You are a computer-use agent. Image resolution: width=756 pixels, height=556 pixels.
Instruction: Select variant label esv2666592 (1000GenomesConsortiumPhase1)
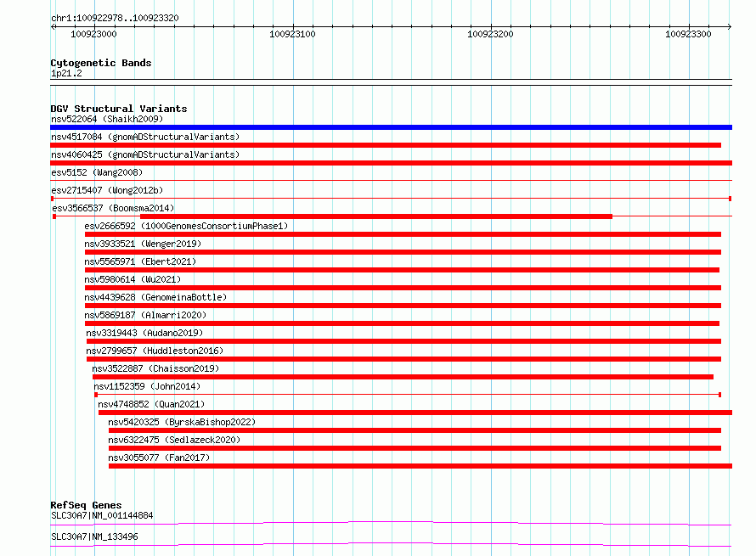pyautogui.click(x=186, y=226)
